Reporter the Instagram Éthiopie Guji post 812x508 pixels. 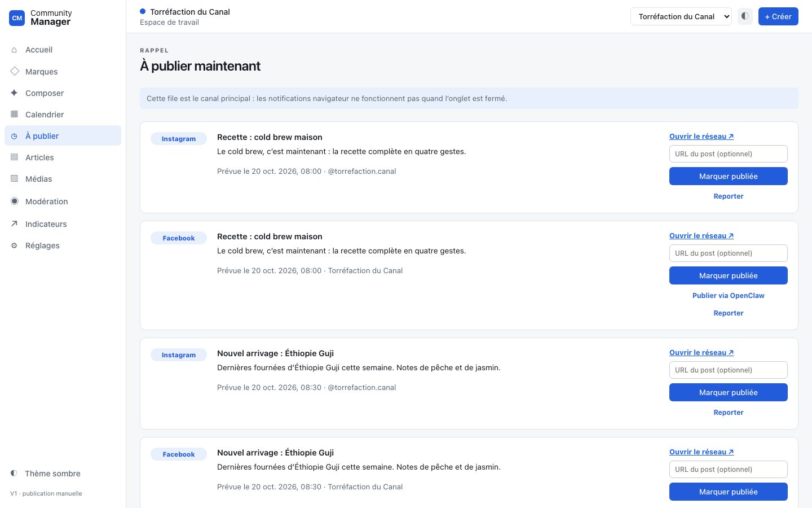pos(729,413)
